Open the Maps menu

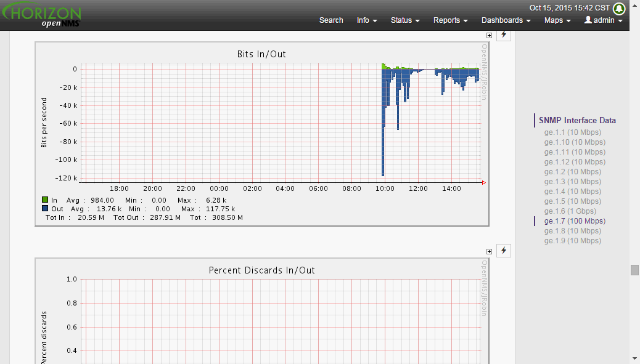(x=557, y=20)
